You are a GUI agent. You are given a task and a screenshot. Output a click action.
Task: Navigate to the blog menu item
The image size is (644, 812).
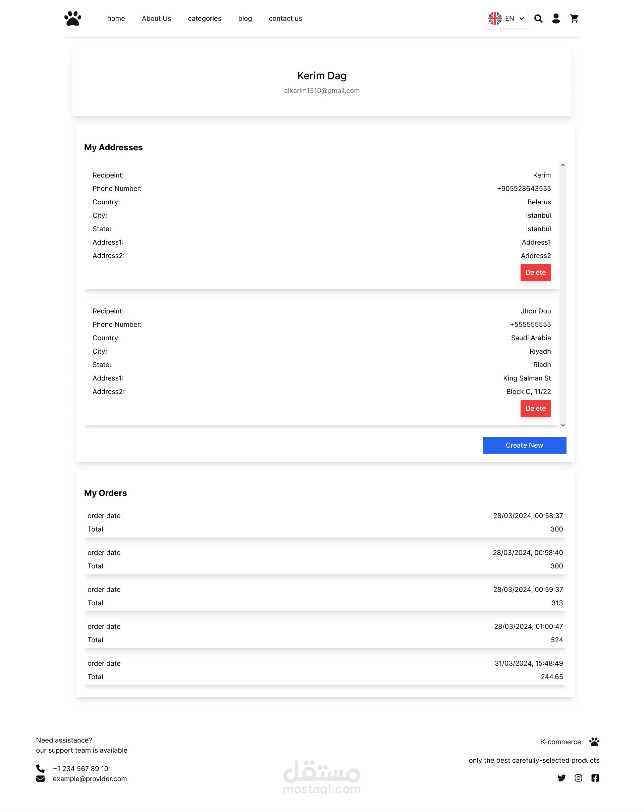[x=245, y=18]
